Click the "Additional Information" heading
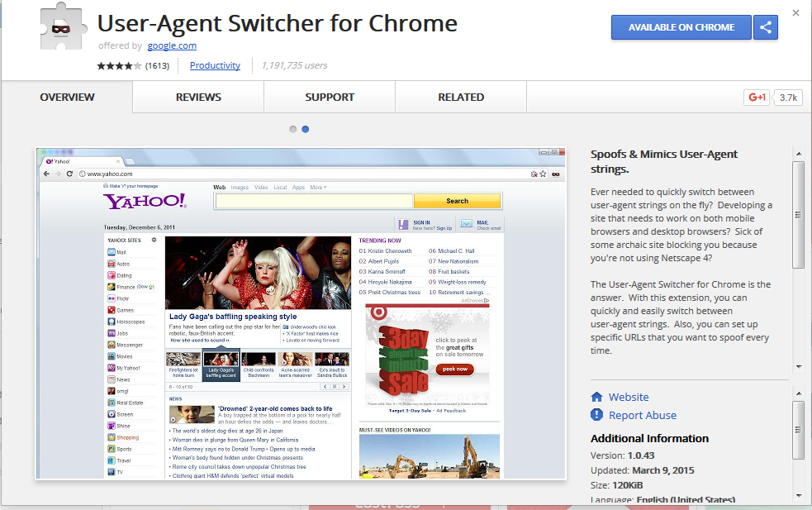812x510 pixels. coord(649,438)
